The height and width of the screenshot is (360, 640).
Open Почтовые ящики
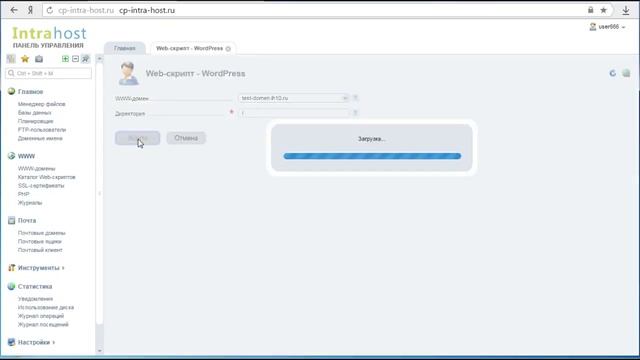tap(40, 242)
